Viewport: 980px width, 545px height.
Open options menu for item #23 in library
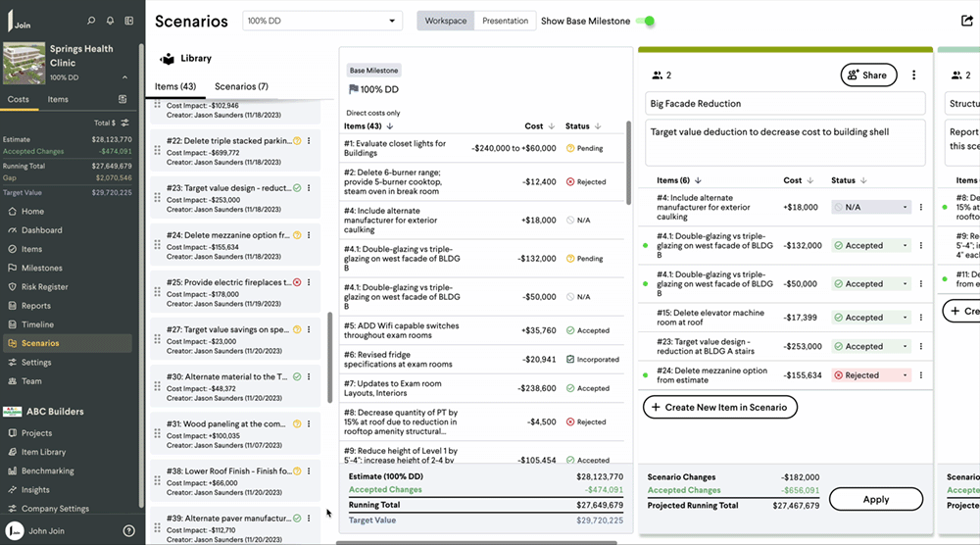click(x=309, y=188)
